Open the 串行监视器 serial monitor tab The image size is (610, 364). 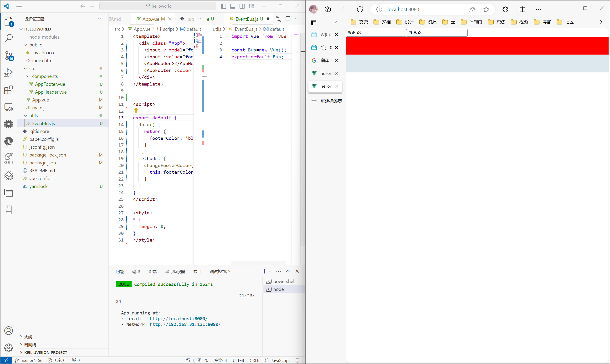pyautogui.click(x=175, y=272)
